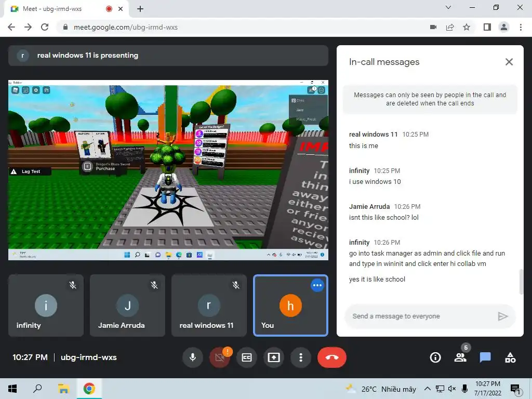This screenshot has height=399, width=532.
Task: Click message 'isnt this like school? lol'
Action: (384, 218)
